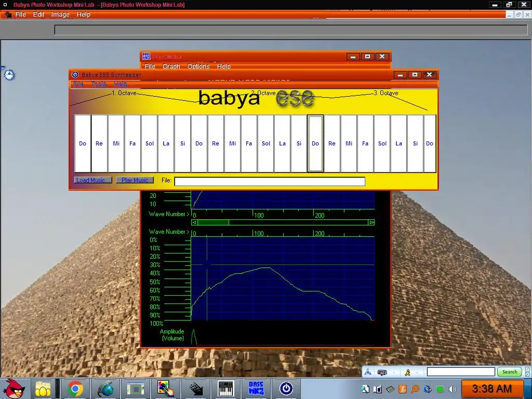532x399 pixels.
Task: Click the green Search button
Action: click(510, 372)
